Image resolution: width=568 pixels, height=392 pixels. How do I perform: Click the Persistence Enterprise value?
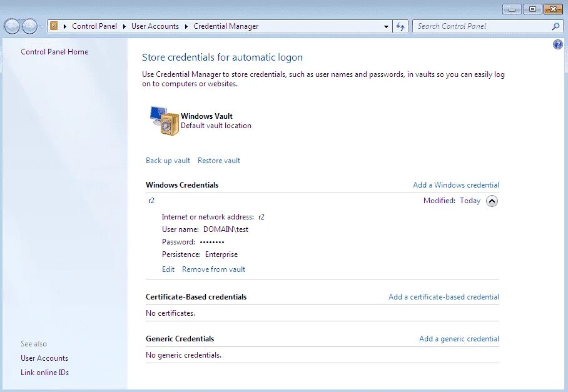pyautogui.click(x=221, y=254)
